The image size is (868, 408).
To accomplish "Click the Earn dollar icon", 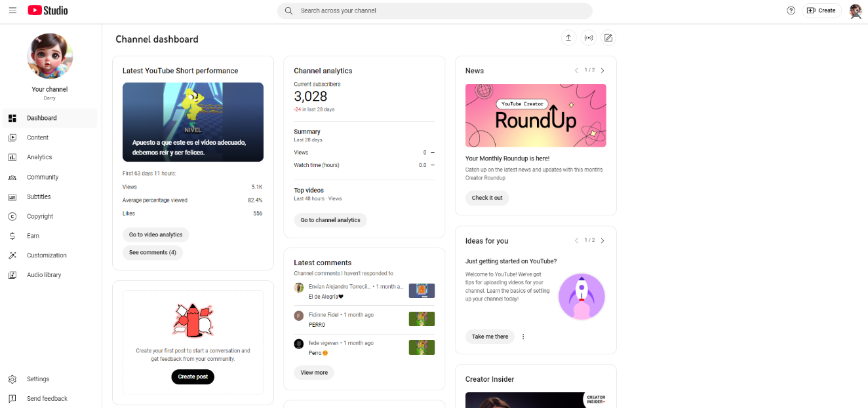I will click(x=12, y=236).
